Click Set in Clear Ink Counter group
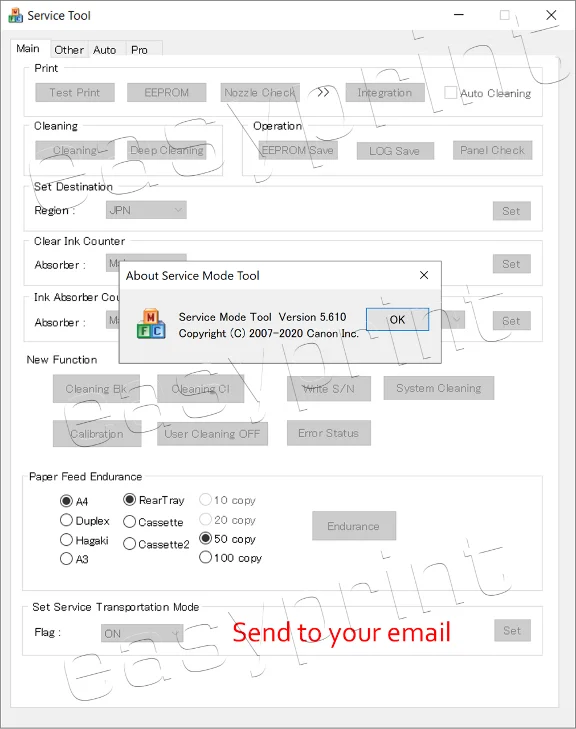Viewport: 576px width, 729px height. pyautogui.click(x=511, y=264)
